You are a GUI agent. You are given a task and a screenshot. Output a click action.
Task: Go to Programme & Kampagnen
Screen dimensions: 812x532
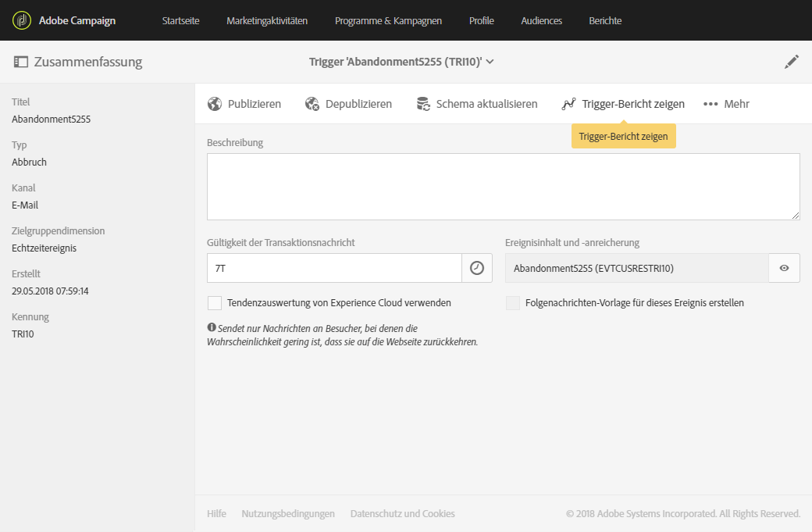[x=389, y=20]
